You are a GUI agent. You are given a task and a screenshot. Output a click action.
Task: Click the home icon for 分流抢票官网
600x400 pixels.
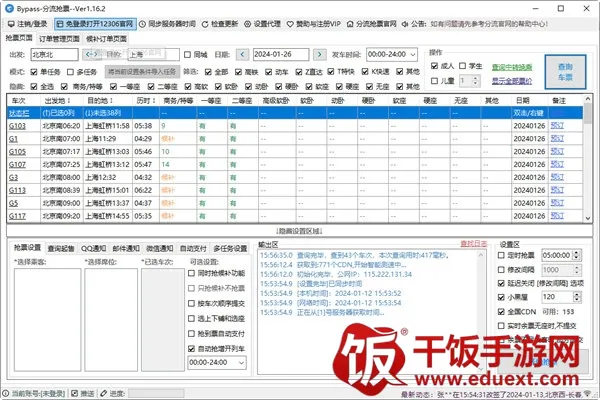click(350, 24)
